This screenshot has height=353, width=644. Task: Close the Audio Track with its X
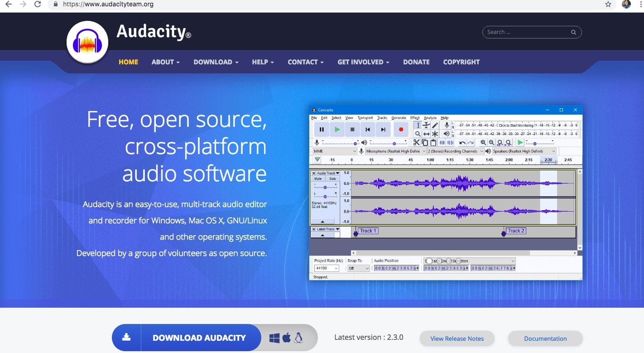pos(314,173)
